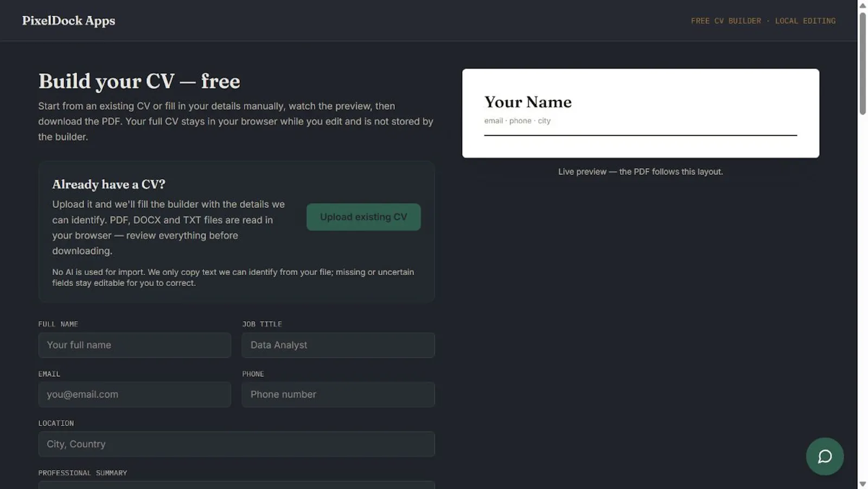Viewport: 868px width, 489px height.
Task: Click the 'Your Name' preview heading
Action: point(528,102)
